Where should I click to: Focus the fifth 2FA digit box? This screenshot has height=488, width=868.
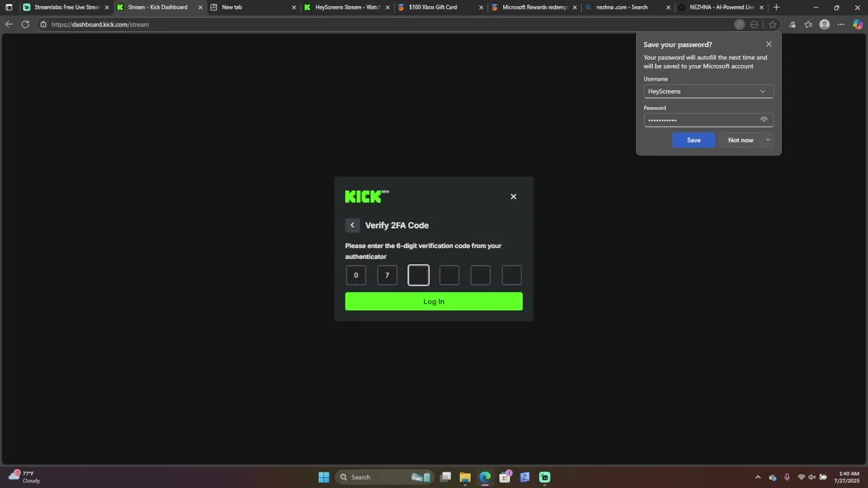[481, 275]
